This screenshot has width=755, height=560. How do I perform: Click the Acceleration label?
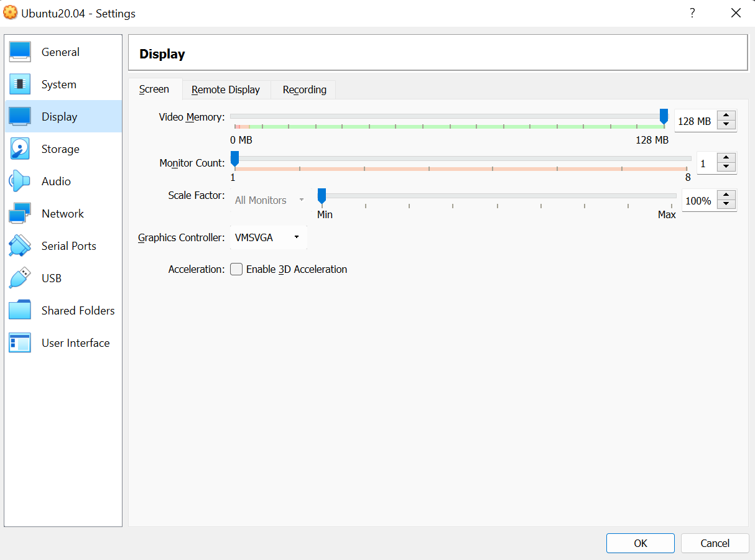click(197, 270)
